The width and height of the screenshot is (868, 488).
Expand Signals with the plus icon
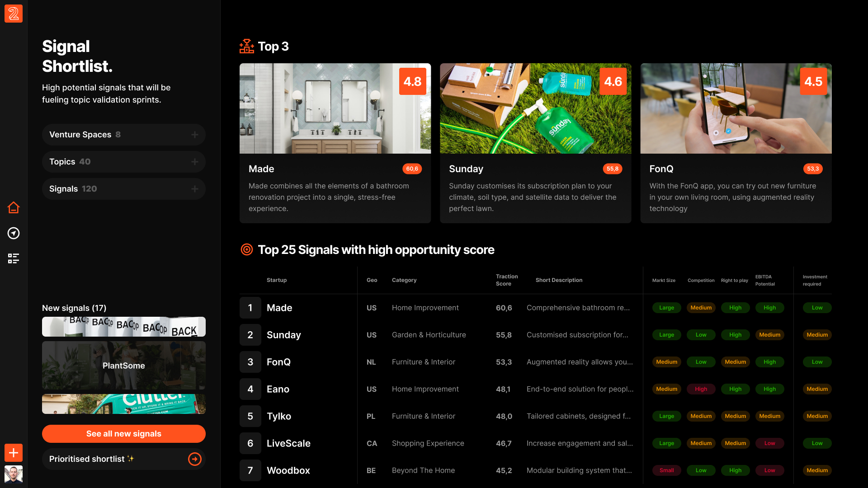(x=195, y=189)
